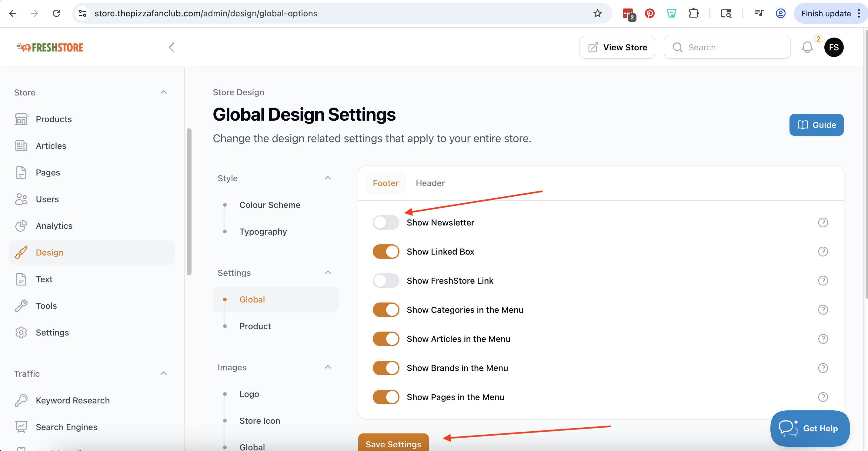Screen dimensions: 868x451
Task: Open the Guide button
Action: [x=816, y=125]
